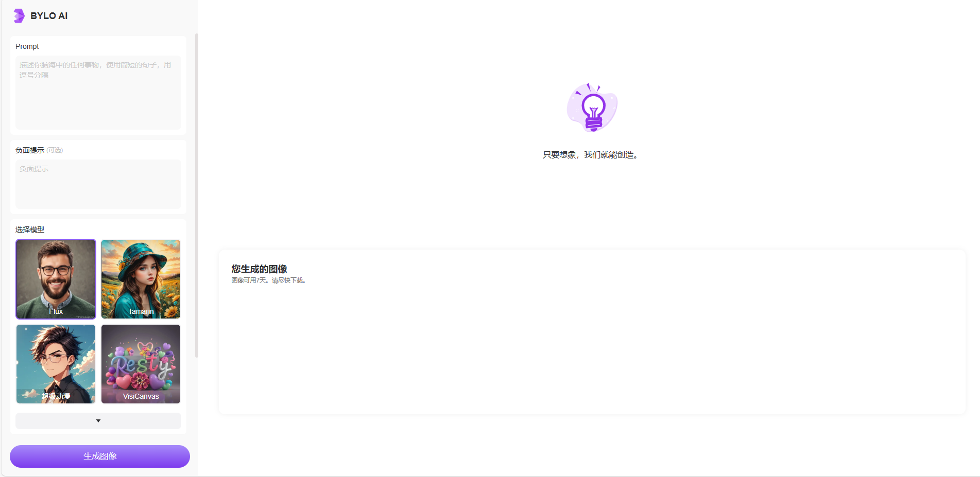Click the BYLO AI purple logo icon
Screen dimensions: 980x477
pos(19,16)
